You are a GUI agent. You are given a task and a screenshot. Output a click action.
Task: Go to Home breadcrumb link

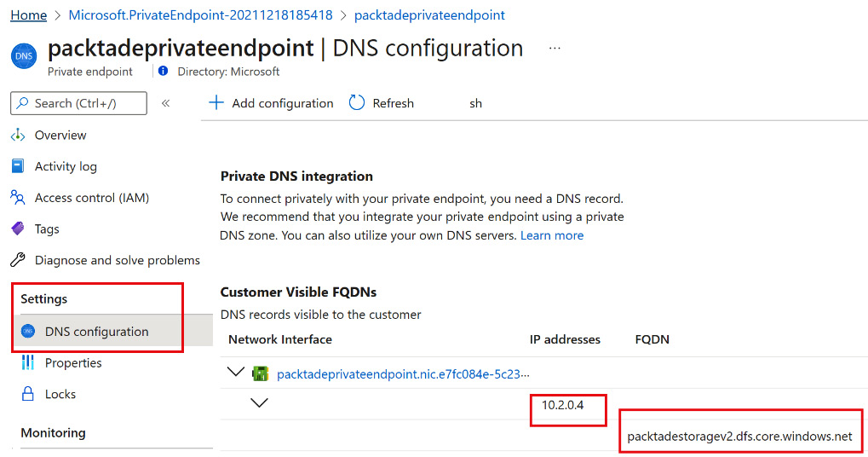[29, 15]
